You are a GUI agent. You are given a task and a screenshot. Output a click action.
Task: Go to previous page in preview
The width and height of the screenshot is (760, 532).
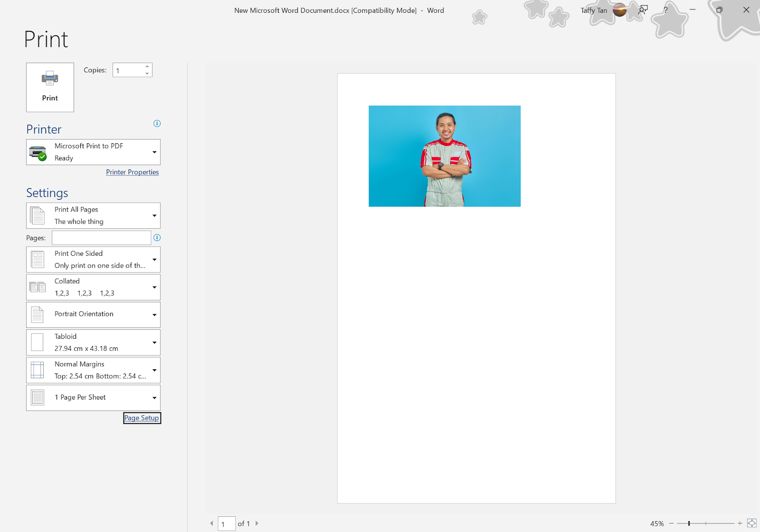(212, 523)
